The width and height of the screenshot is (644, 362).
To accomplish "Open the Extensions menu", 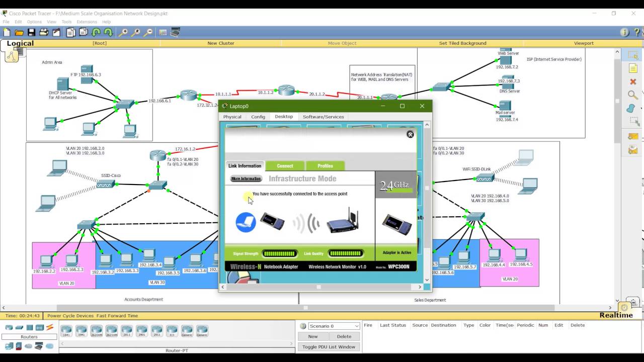I will click(x=87, y=22).
